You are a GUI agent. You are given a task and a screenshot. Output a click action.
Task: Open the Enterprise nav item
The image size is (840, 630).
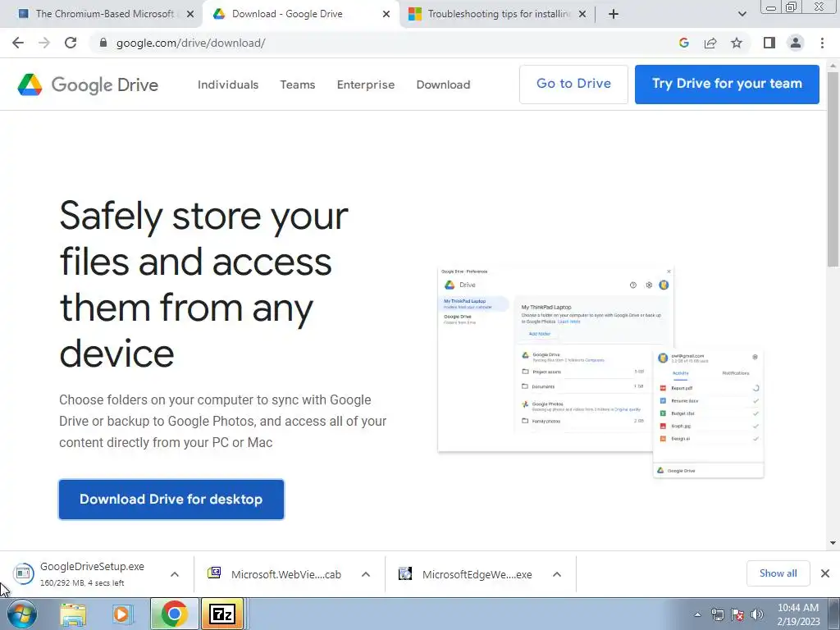[365, 84]
